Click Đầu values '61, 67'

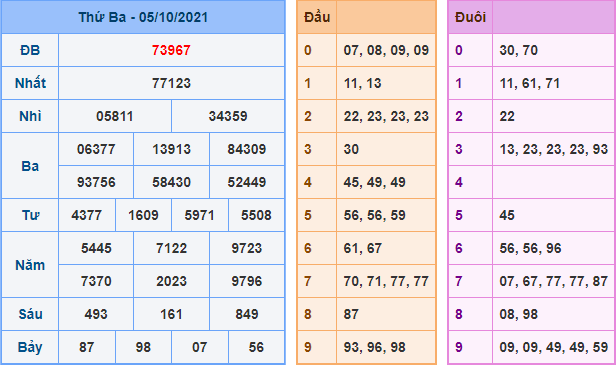(363, 248)
